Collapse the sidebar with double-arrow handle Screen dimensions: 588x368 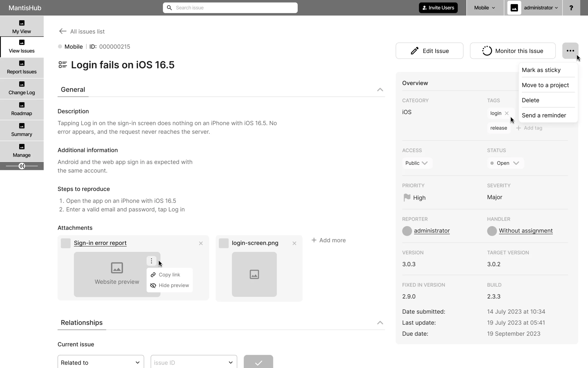click(x=22, y=166)
